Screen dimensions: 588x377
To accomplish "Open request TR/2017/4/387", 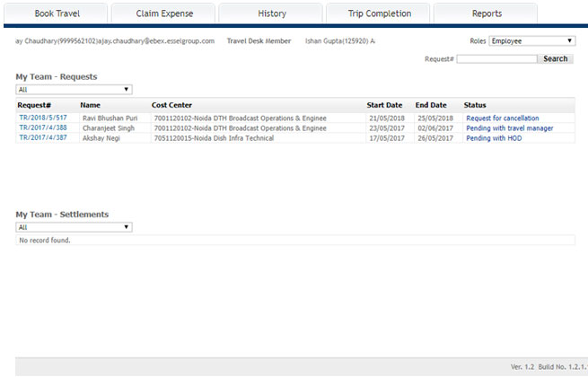I will coord(43,137).
